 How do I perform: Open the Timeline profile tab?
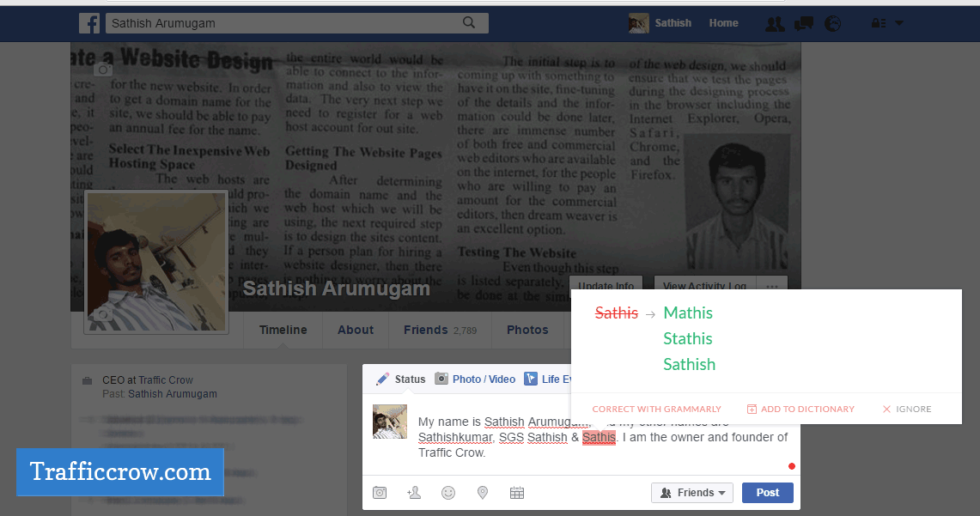coord(283,330)
